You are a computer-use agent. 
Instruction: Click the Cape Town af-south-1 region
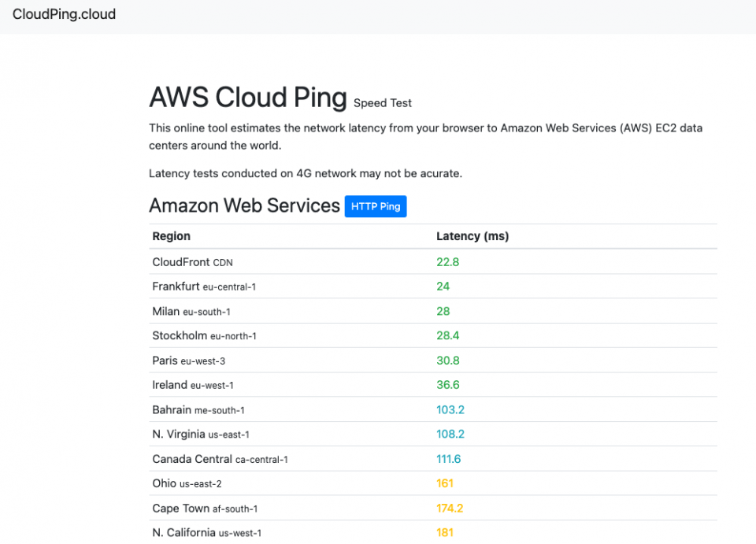pyautogui.click(x=205, y=509)
